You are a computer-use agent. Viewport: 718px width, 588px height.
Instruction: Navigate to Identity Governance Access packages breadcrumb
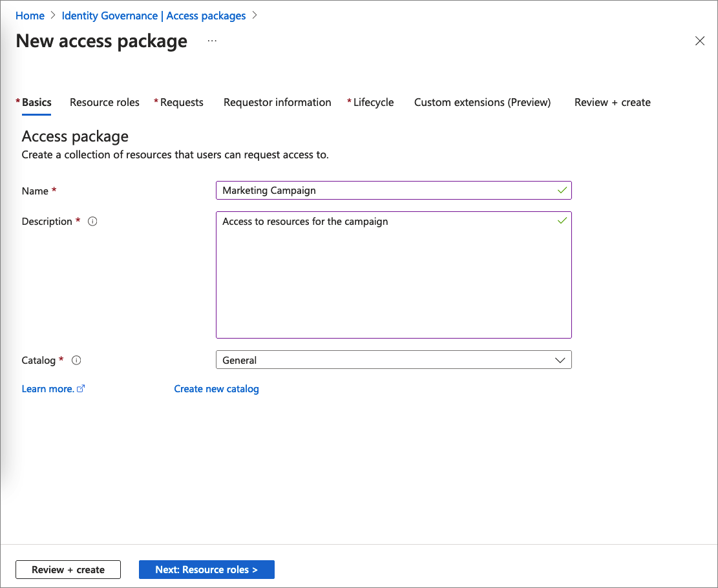click(154, 15)
